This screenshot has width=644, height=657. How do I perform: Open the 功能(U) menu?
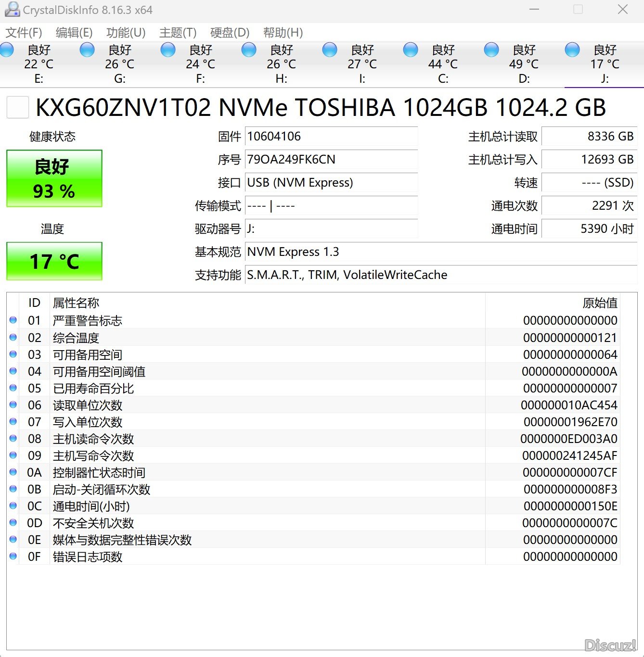coord(126,33)
